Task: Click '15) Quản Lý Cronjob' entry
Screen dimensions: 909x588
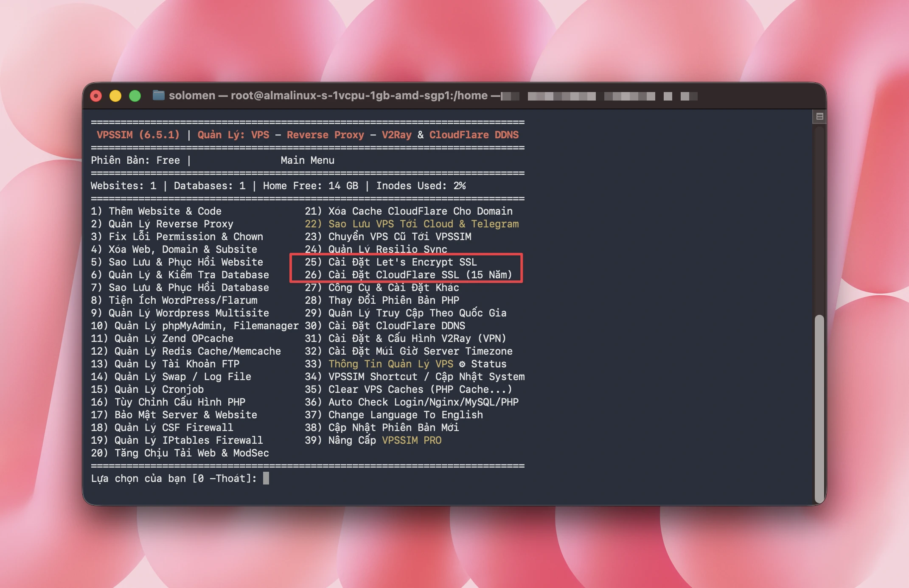Action: pos(147,389)
